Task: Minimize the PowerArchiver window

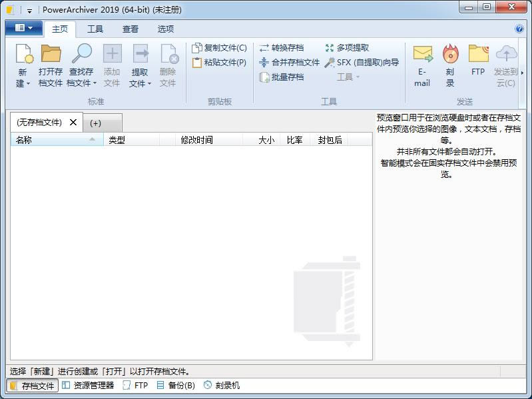Action: pos(469,7)
